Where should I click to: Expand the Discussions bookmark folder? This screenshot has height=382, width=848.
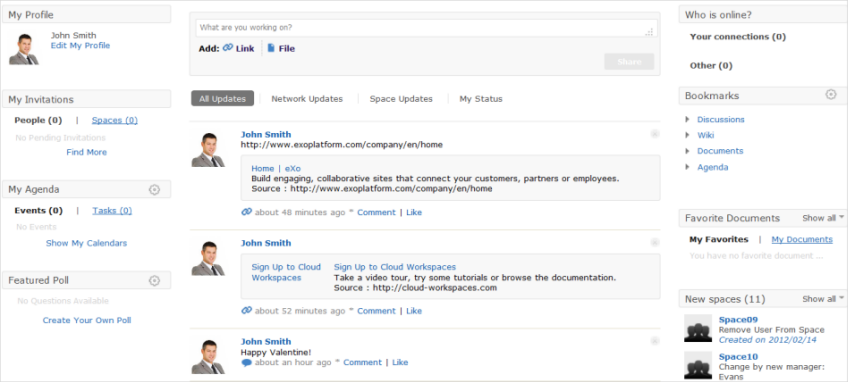coord(687,119)
